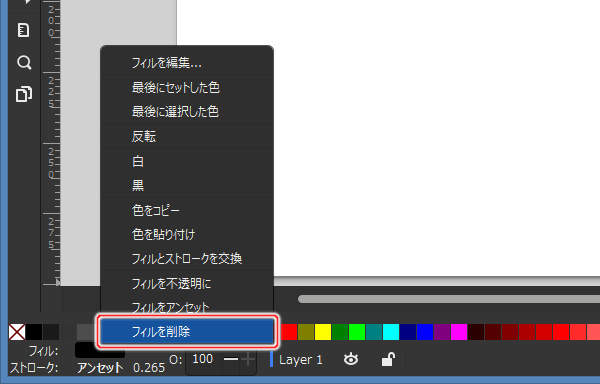Viewport: 600px width, 384px height.
Task: Select the Zoom tool magnifier icon
Action: pos(24,62)
